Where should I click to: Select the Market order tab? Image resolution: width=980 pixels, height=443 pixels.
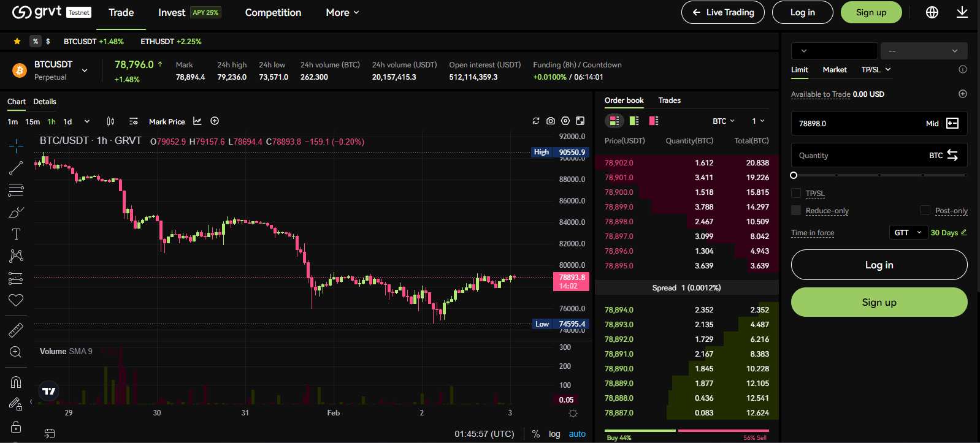tap(835, 70)
